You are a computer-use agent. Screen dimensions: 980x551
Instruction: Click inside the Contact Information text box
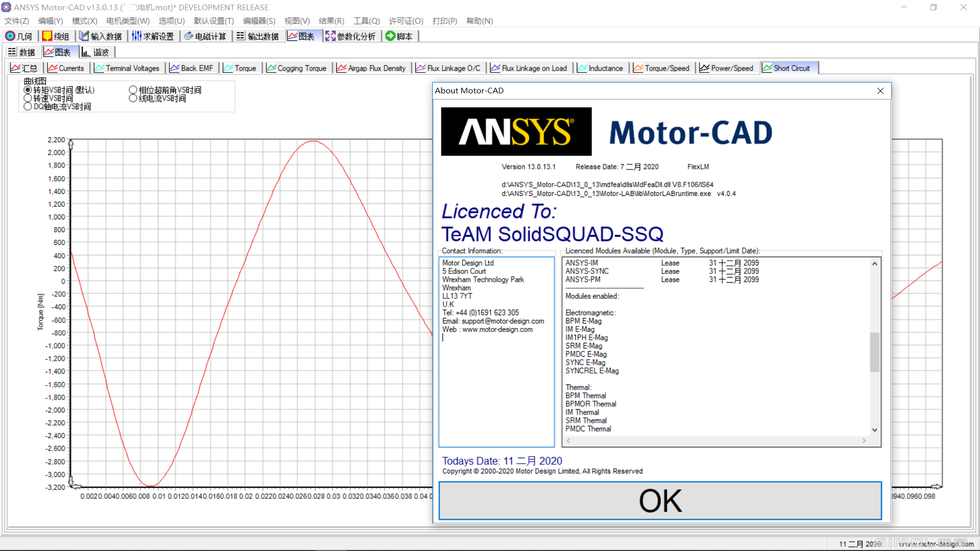496,352
